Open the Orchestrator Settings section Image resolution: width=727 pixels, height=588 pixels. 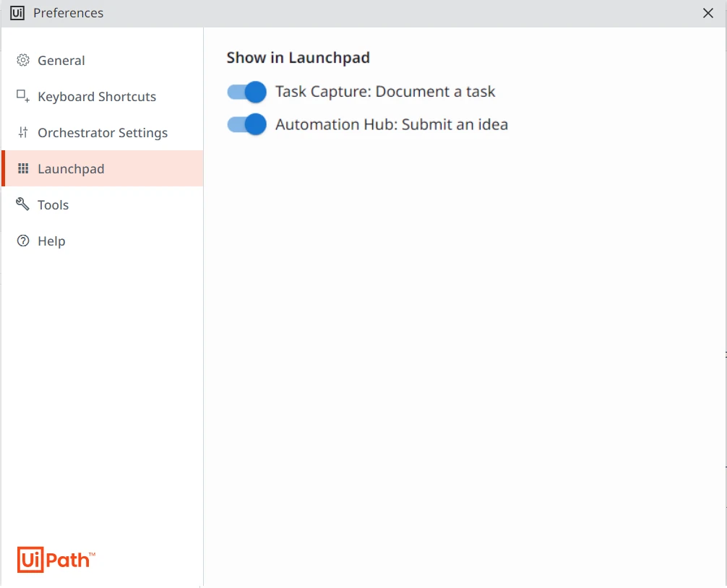(103, 132)
